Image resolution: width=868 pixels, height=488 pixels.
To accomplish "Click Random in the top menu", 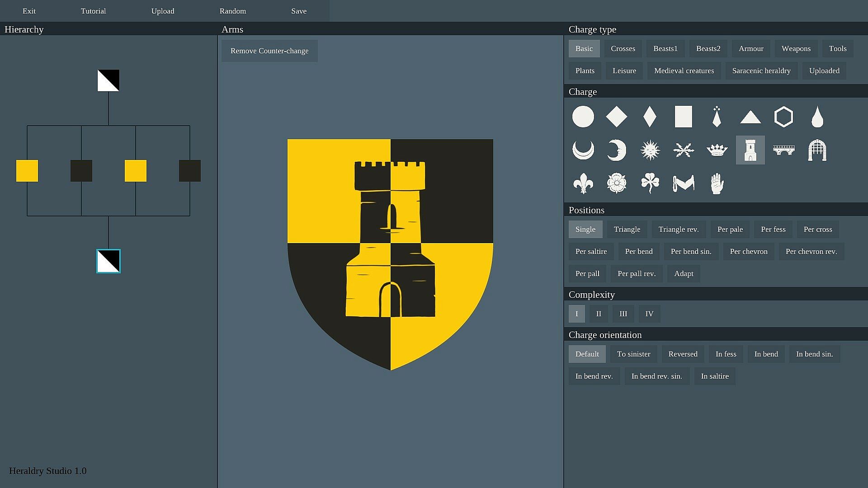I will 233,11.
